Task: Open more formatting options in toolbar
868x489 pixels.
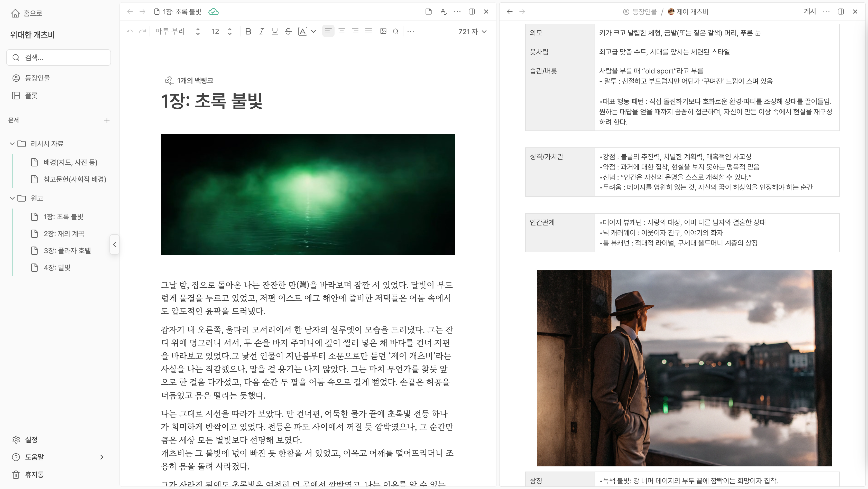Action: pyautogui.click(x=410, y=31)
